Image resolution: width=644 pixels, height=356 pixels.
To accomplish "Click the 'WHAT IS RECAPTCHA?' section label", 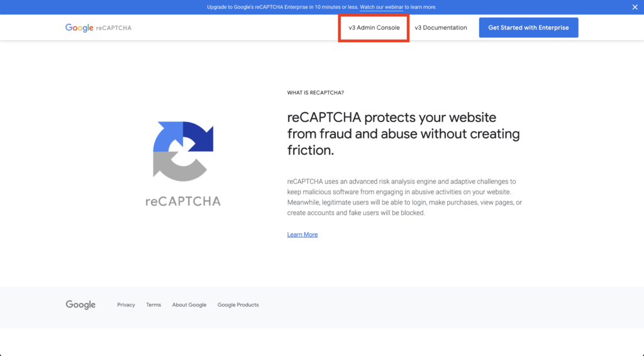I will pos(316,93).
